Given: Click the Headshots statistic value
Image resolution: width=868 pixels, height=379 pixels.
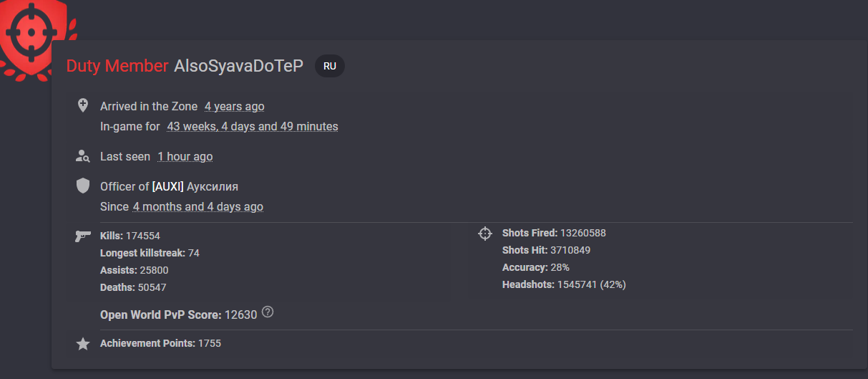Looking at the screenshot, I should pyautogui.click(x=592, y=284).
